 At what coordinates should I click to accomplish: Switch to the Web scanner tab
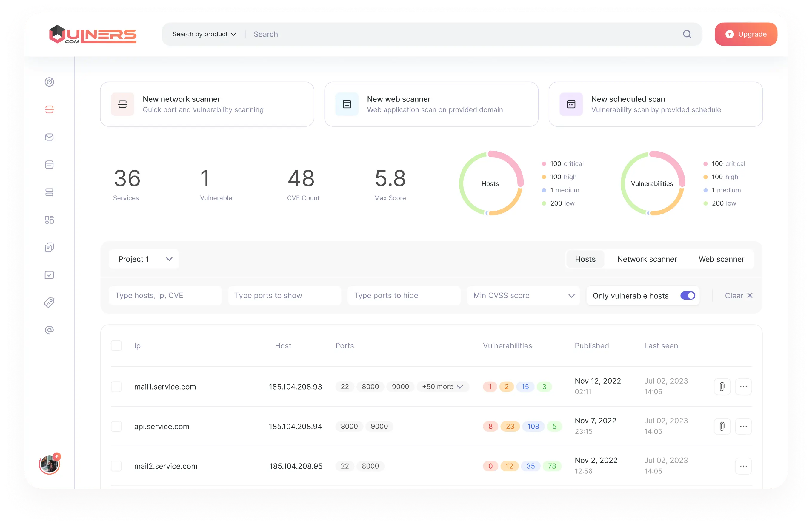click(721, 259)
